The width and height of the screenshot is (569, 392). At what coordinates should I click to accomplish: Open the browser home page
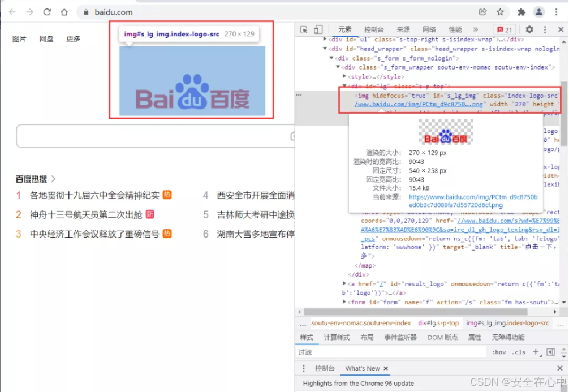click(x=64, y=12)
